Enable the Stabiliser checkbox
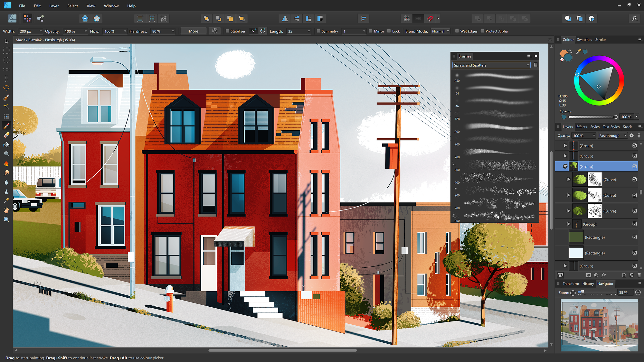 pyautogui.click(x=227, y=31)
